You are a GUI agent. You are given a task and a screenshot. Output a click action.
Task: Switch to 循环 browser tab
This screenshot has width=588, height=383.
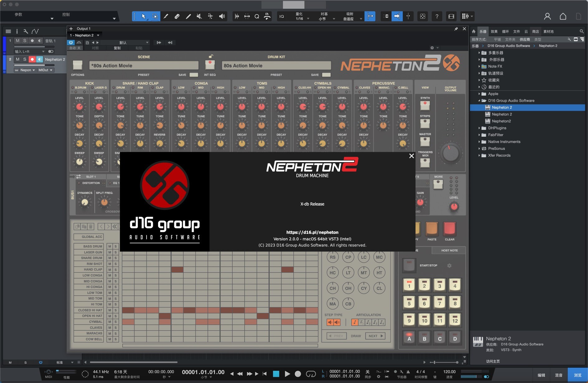(506, 31)
